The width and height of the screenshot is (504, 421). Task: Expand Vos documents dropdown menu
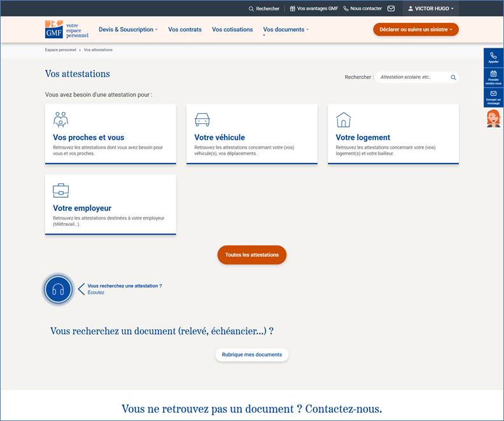[x=286, y=29]
